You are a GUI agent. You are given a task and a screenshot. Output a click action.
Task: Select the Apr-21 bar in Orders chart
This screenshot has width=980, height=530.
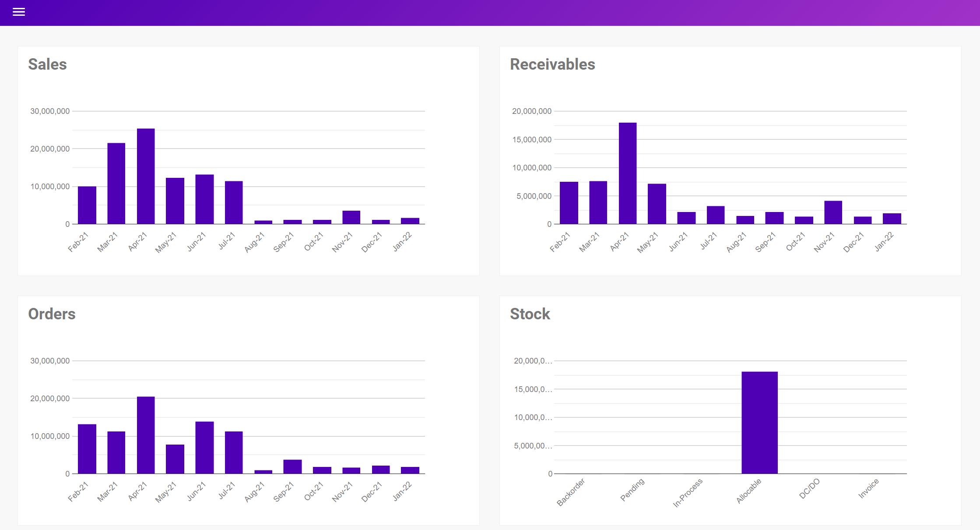click(x=146, y=435)
